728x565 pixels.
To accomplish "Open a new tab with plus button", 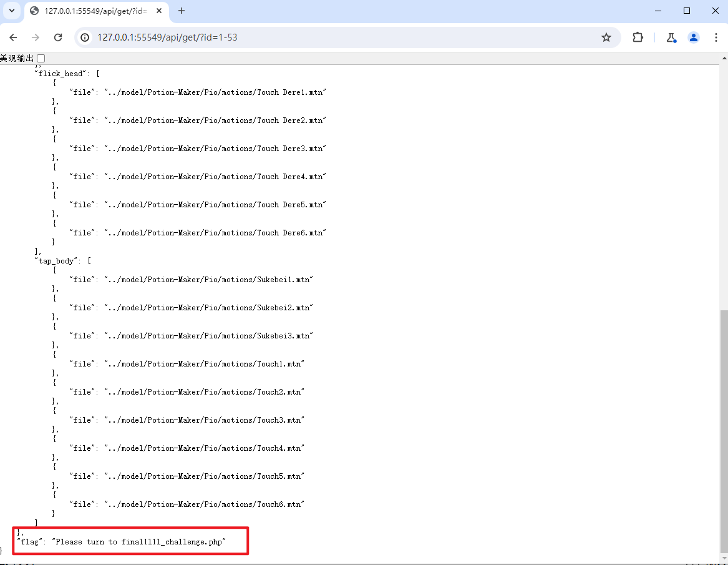I will tap(182, 11).
